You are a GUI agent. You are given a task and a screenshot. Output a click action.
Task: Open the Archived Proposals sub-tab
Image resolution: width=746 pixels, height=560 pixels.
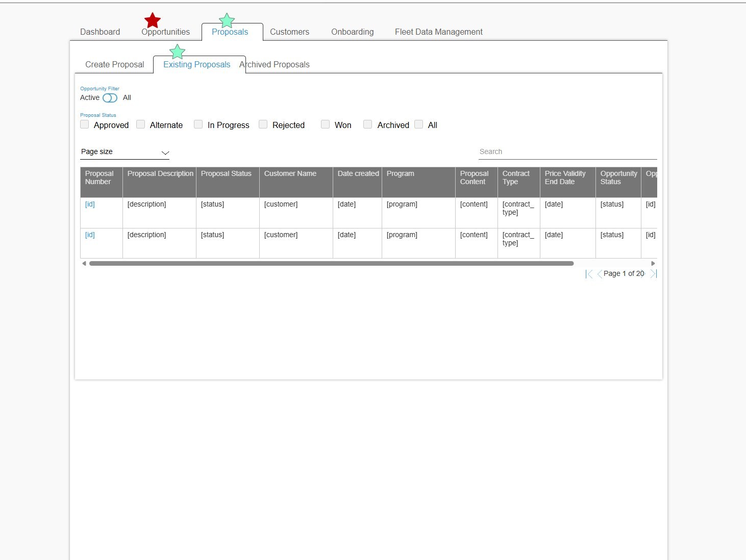click(275, 64)
